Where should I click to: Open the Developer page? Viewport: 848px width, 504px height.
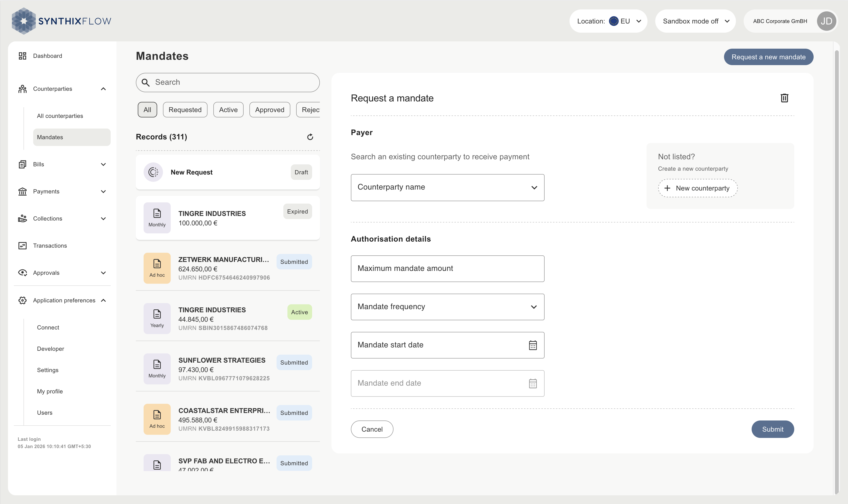[x=50, y=349]
